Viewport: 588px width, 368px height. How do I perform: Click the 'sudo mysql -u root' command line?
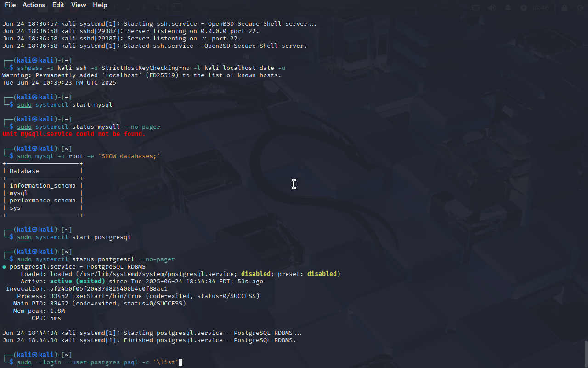point(89,156)
